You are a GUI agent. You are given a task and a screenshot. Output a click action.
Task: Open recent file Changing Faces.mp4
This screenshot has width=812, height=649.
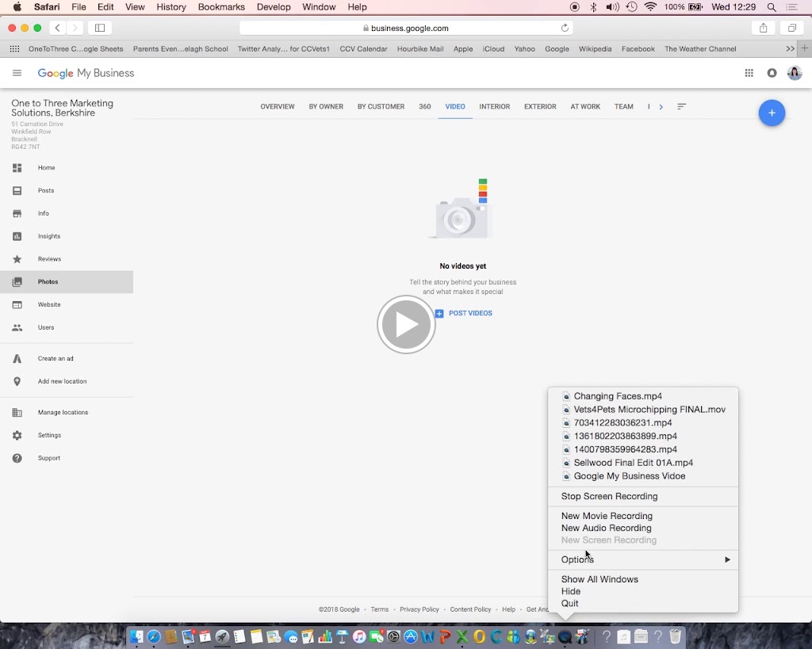pyautogui.click(x=643, y=396)
